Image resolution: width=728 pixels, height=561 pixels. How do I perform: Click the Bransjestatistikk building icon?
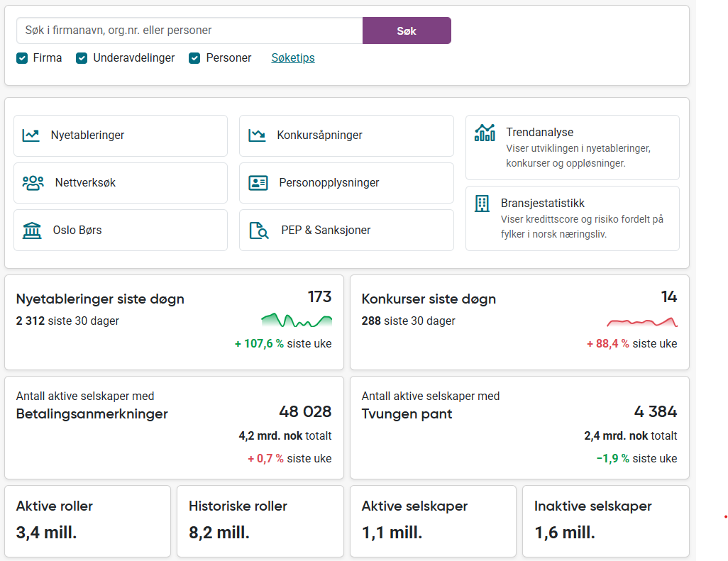coord(482,203)
